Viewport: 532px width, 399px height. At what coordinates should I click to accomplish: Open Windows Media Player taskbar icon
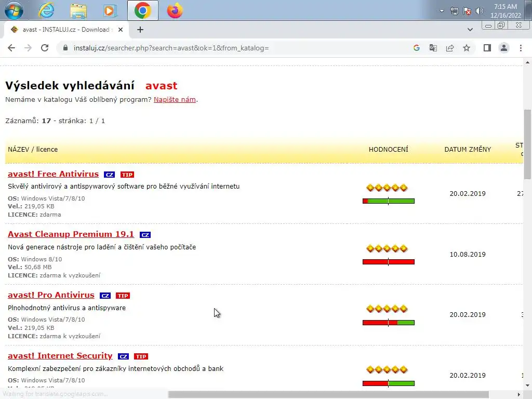click(110, 10)
